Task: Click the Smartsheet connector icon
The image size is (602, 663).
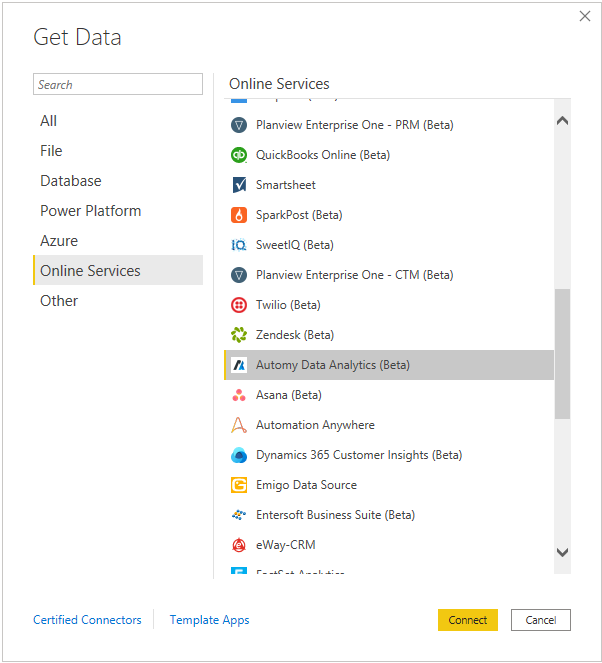Action: pos(239,185)
